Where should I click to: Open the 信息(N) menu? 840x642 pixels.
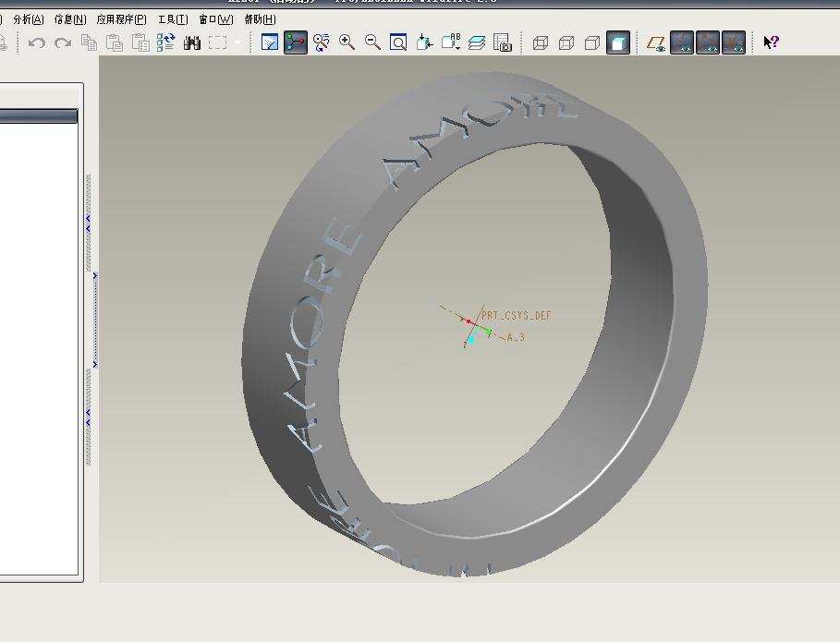point(70,19)
